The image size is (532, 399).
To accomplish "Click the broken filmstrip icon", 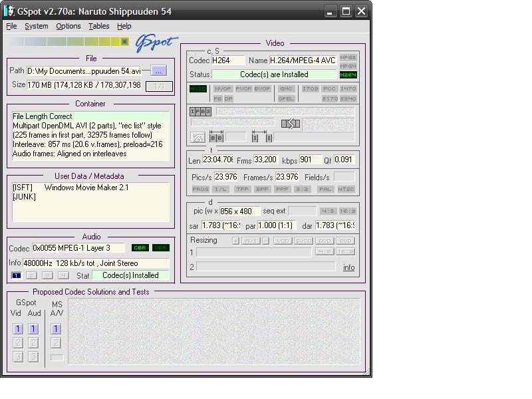I will 291,124.
